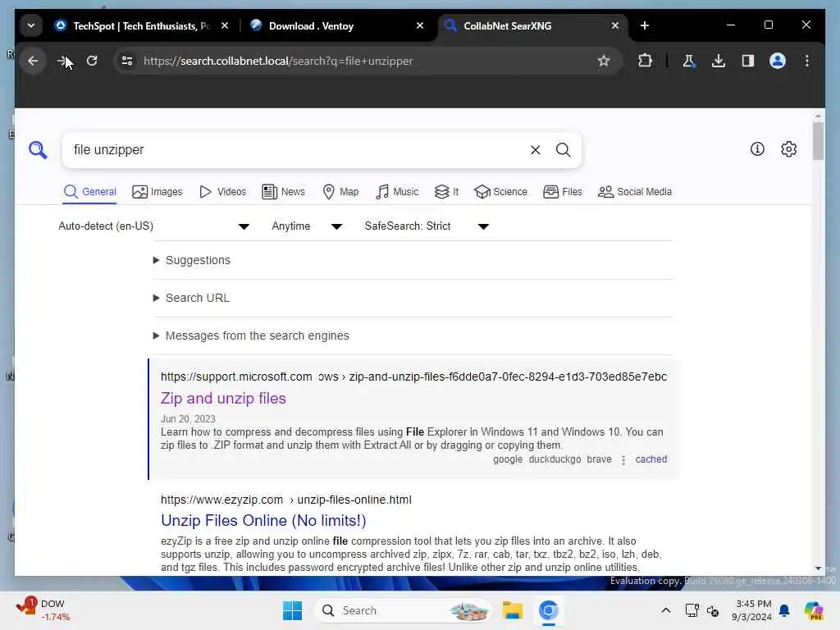View site information icon in address bar
Screen dimensions: 840x630
(127, 61)
